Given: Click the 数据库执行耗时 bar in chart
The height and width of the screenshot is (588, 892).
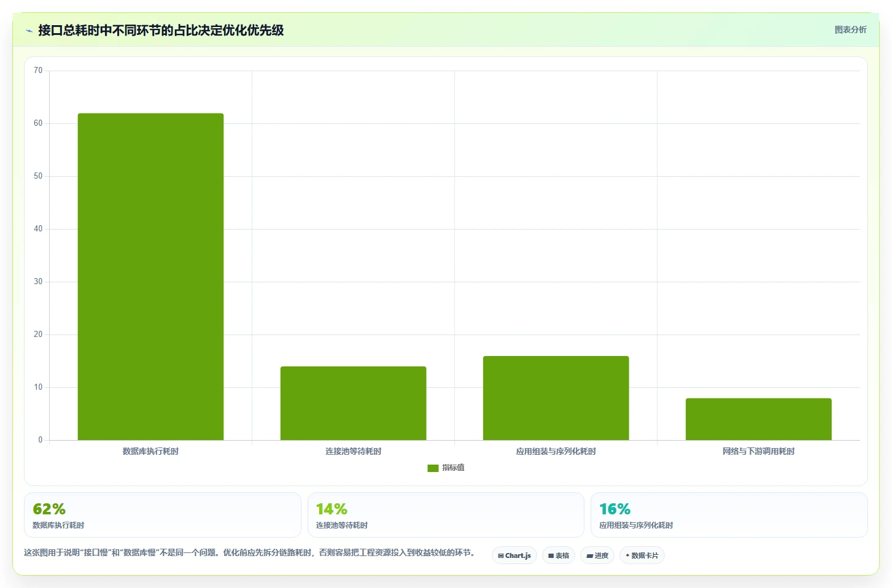Looking at the screenshot, I should [150, 277].
